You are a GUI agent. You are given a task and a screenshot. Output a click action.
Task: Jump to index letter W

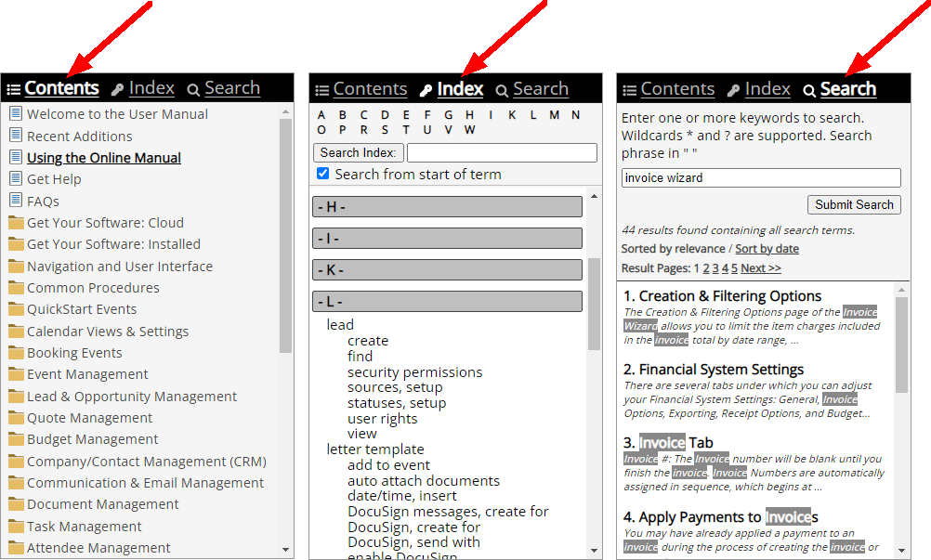pos(469,130)
